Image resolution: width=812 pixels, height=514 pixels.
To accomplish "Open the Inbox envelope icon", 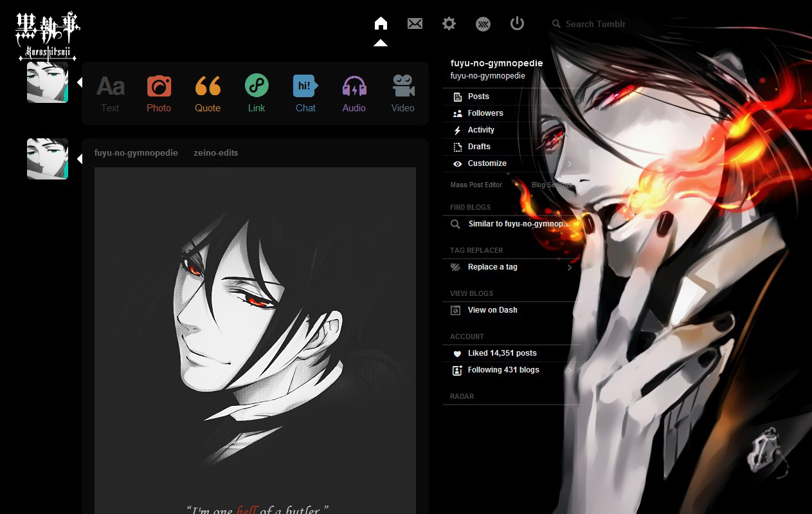I will [x=415, y=24].
